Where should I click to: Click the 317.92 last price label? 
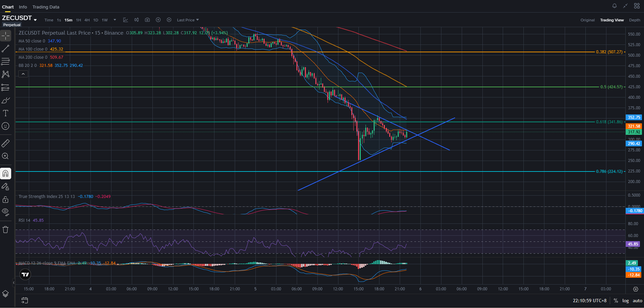pos(634,132)
